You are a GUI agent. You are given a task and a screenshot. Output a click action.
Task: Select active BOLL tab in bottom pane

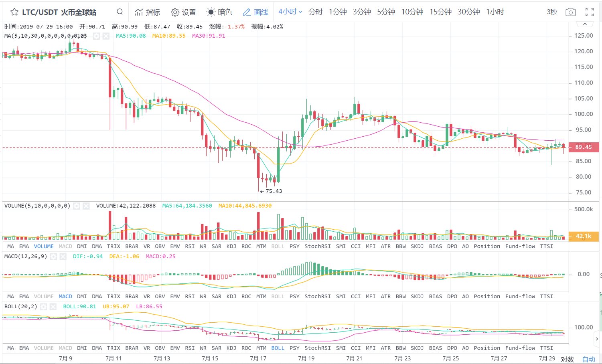(278, 348)
